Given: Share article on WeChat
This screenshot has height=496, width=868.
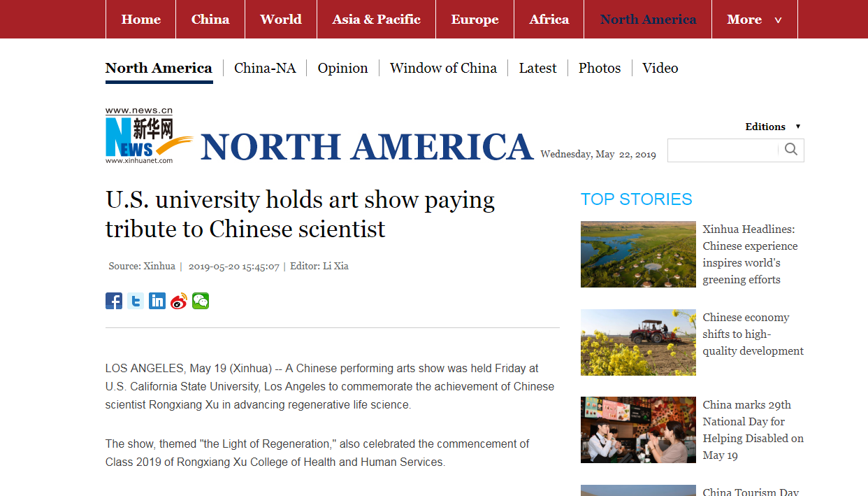Looking at the screenshot, I should point(201,301).
